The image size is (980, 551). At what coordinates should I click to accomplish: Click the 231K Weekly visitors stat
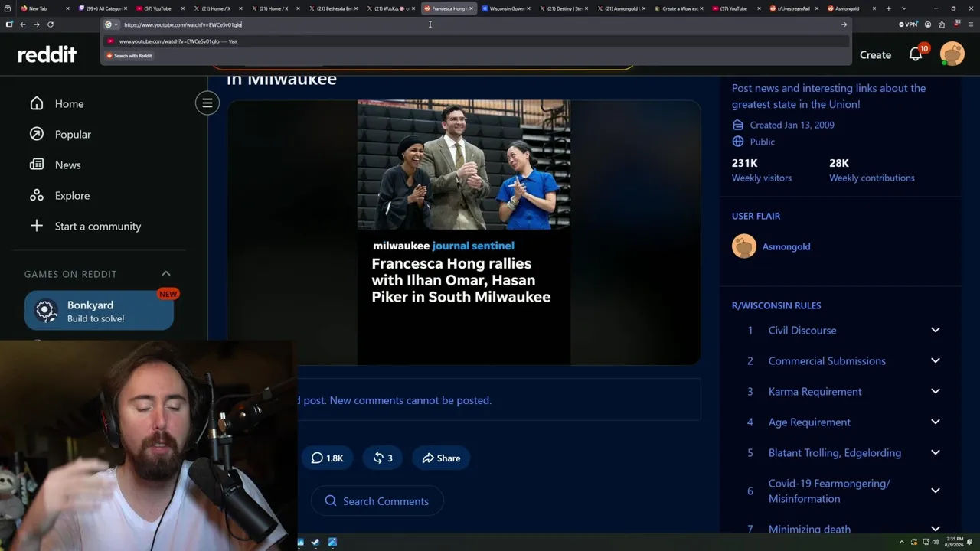pos(762,170)
